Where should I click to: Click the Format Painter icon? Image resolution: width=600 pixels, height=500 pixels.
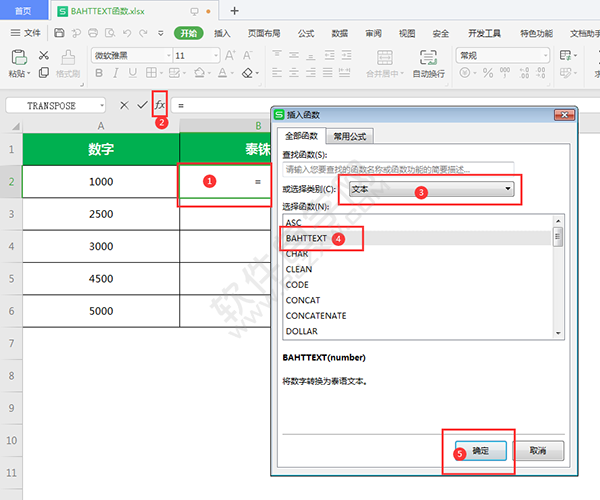68,57
